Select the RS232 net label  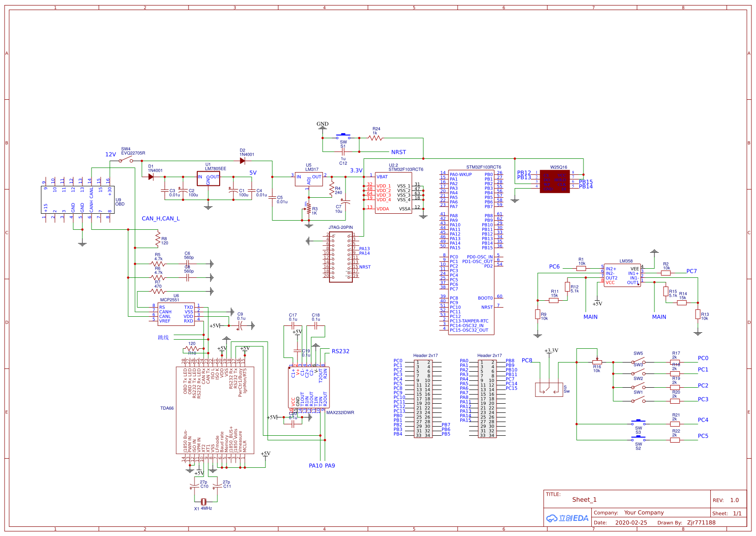click(340, 351)
